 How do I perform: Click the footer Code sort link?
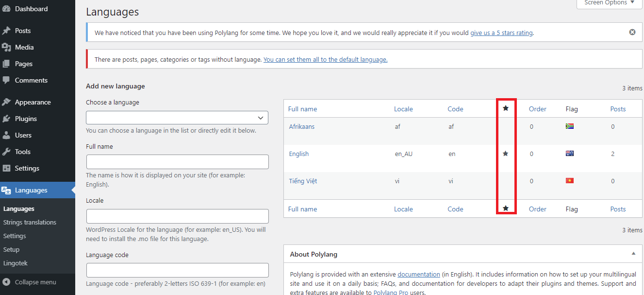tap(455, 209)
